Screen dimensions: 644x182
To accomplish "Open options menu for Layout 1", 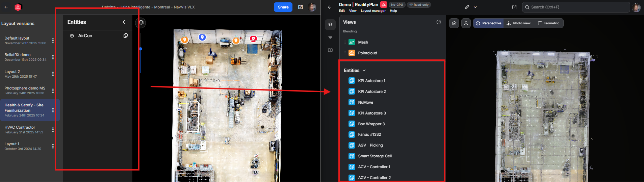I will point(53,146).
